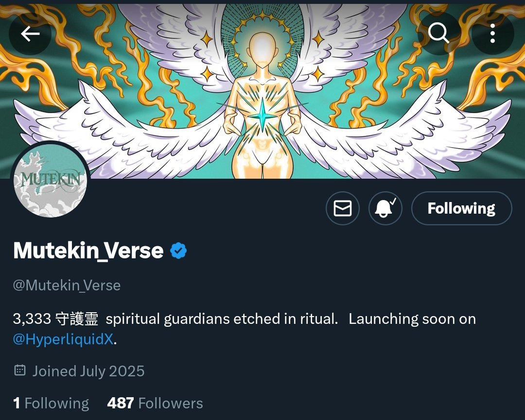
Task: Go back using the arrow icon
Action: click(30, 34)
